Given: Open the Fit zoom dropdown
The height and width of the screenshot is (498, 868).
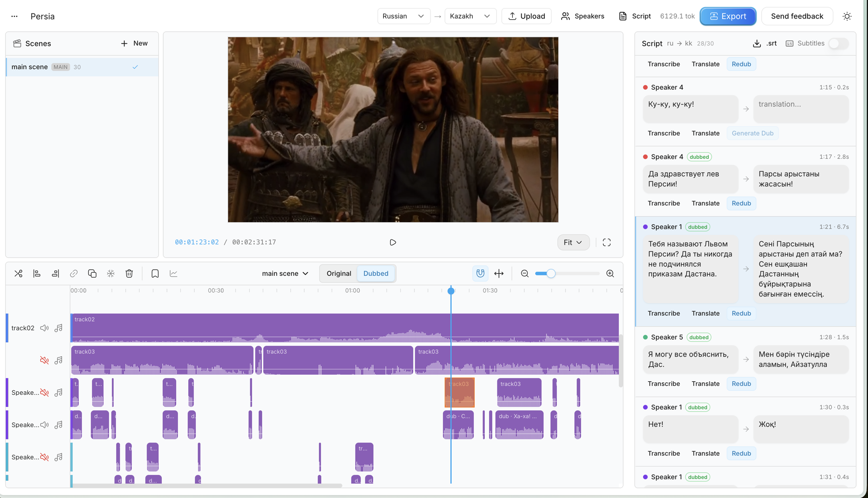Looking at the screenshot, I should tap(573, 242).
